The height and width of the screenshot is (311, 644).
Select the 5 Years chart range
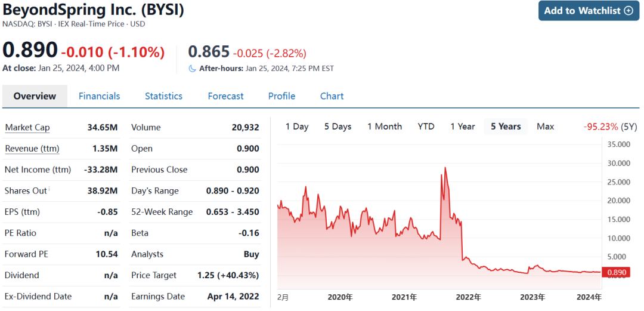click(506, 127)
